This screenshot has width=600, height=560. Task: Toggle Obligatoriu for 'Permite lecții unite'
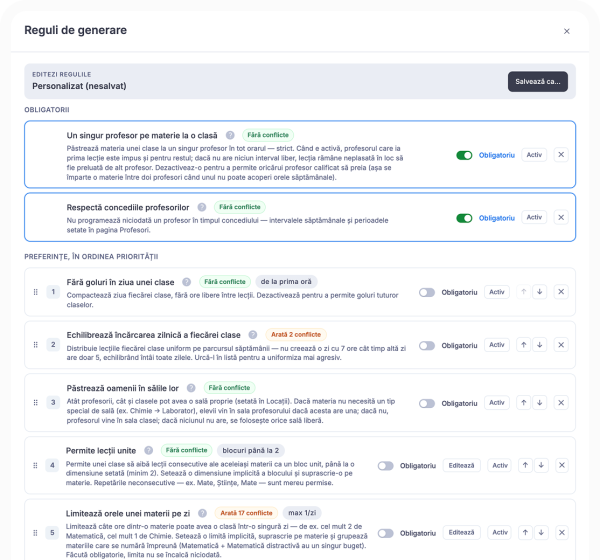tap(385, 466)
